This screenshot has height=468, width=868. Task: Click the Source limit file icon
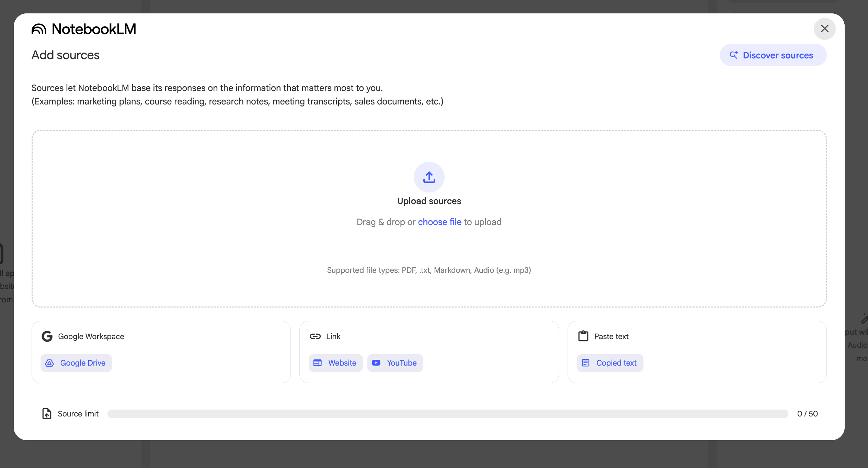(x=47, y=414)
